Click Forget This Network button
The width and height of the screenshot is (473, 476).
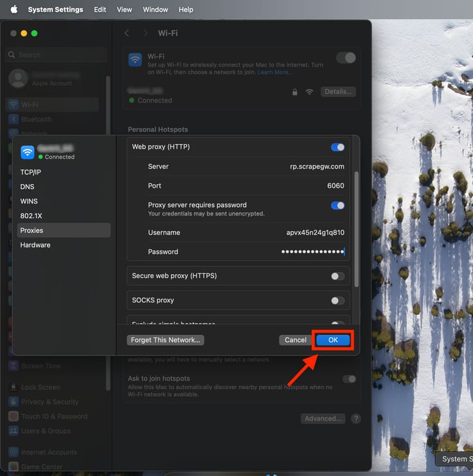pos(166,340)
